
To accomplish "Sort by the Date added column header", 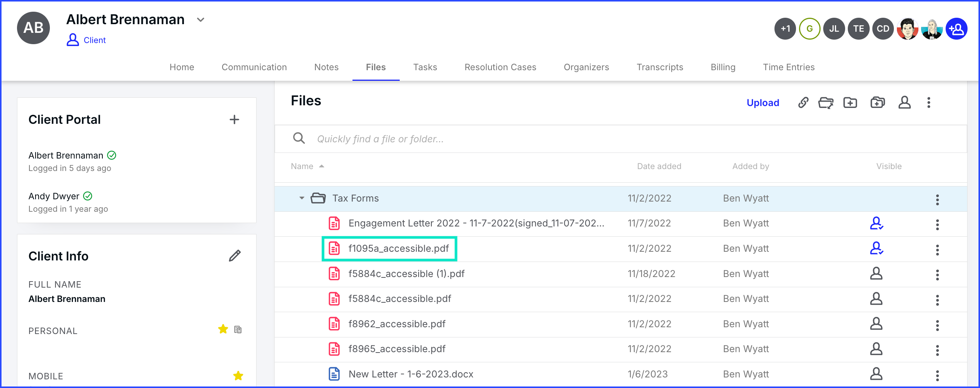I will tap(658, 166).
